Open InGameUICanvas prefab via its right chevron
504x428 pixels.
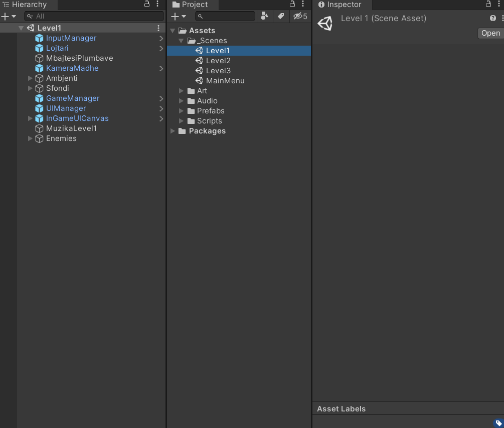(161, 118)
